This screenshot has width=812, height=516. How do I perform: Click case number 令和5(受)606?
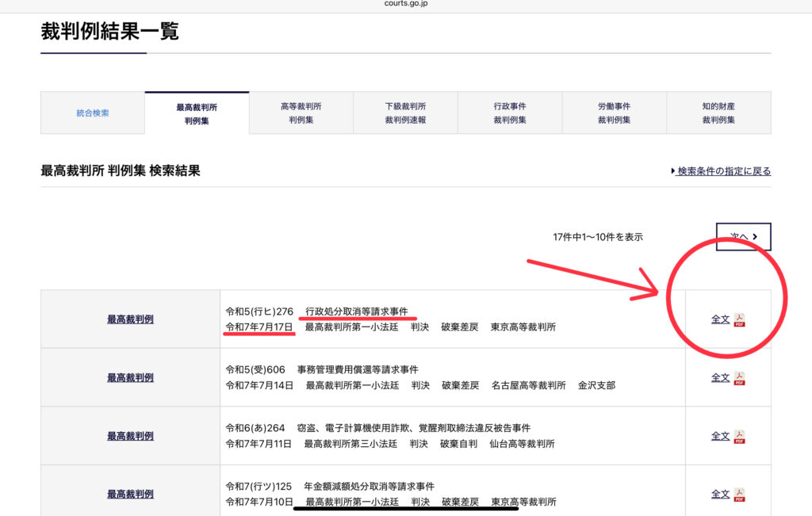(x=255, y=369)
